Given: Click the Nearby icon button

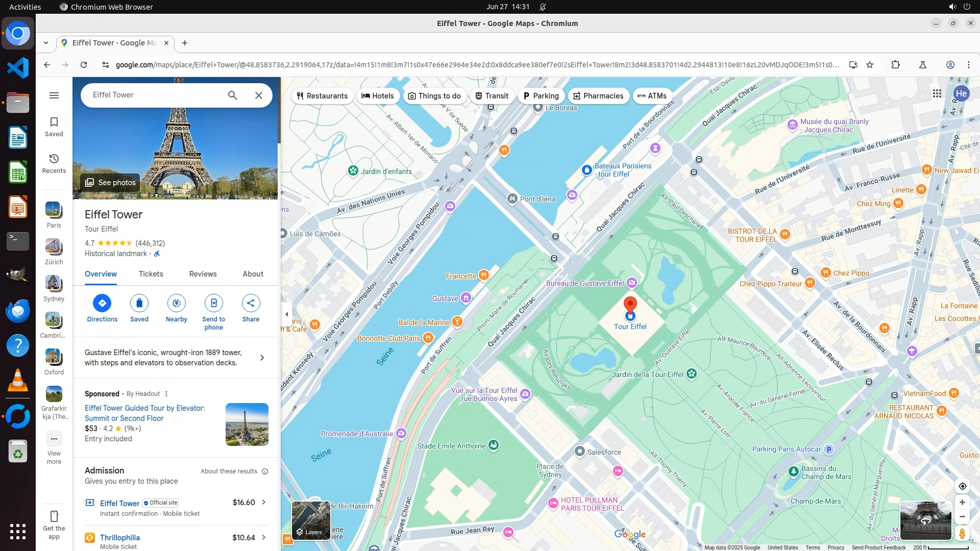Looking at the screenshot, I should click(x=176, y=303).
